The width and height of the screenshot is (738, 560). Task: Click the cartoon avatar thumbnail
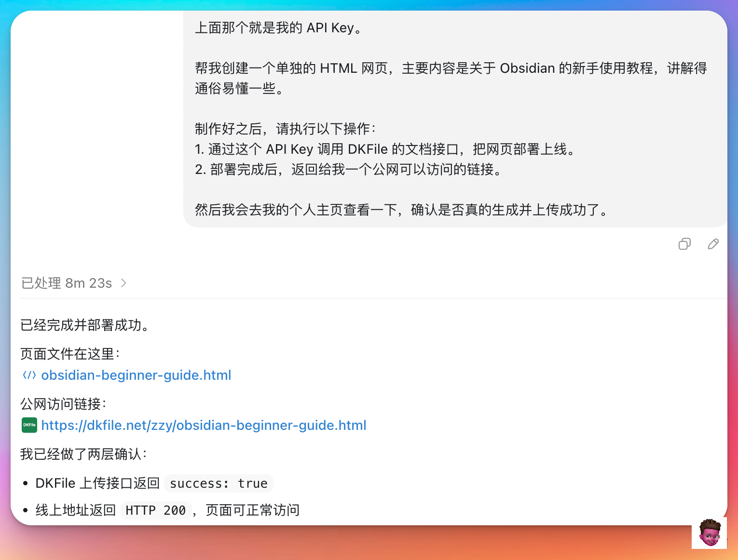[710, 533]
